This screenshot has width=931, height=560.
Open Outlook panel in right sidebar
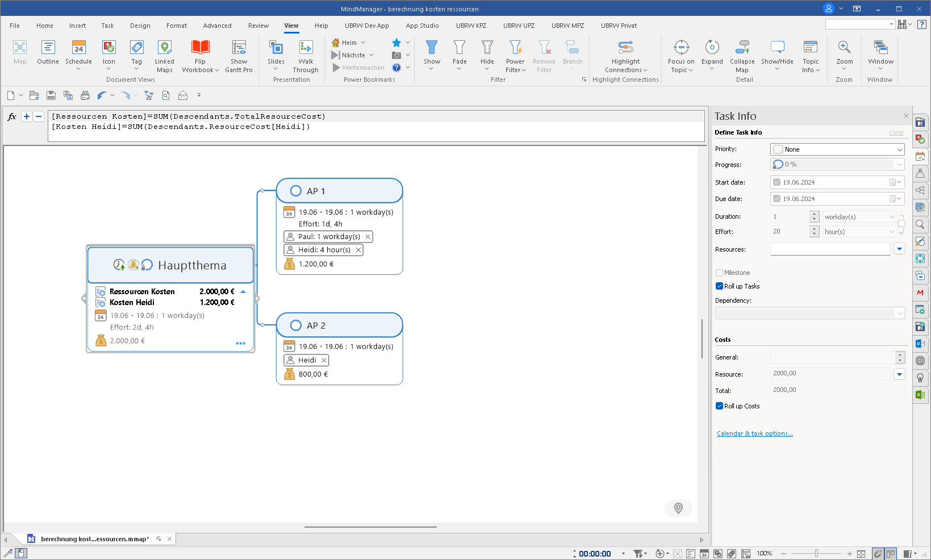(920, 344)
